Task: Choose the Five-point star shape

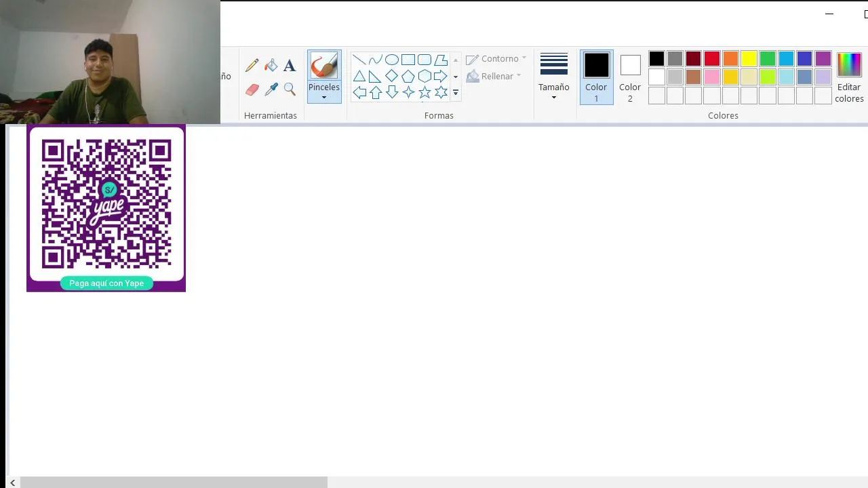Action: [425, 92]
